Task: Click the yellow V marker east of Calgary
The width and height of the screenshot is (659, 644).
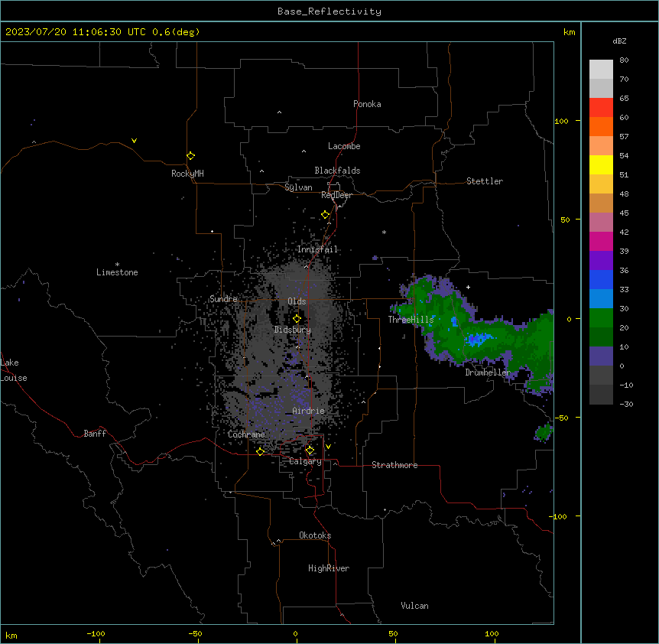Action: coord(328,447)
